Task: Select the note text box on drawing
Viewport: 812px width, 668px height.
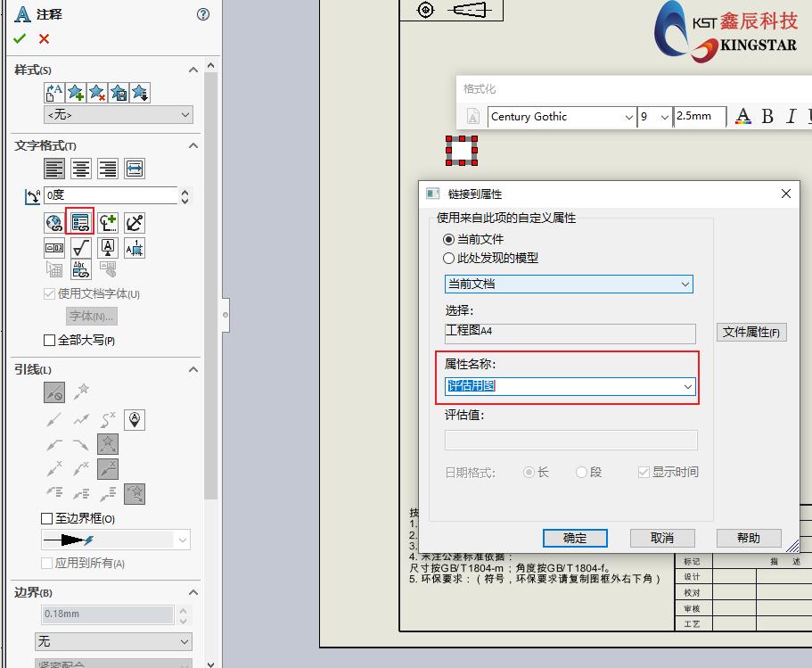Action: (462, 151)
